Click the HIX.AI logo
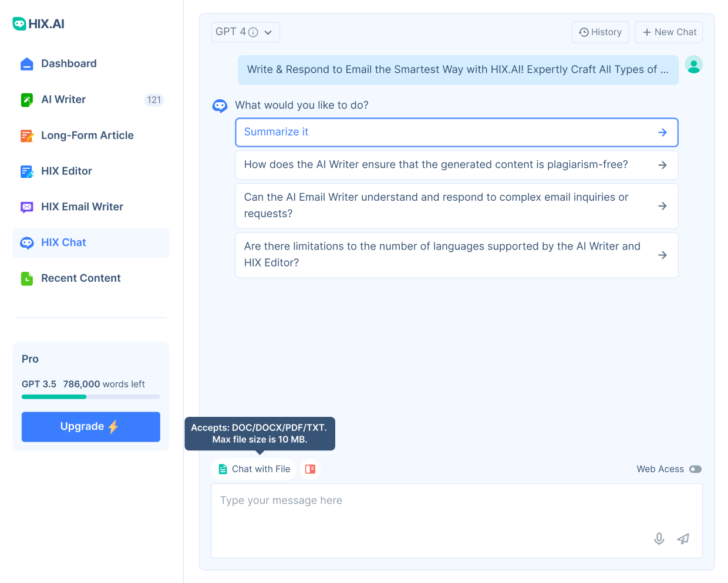The height and width of the screenshot is (583, 728). (x=39, y=24)
